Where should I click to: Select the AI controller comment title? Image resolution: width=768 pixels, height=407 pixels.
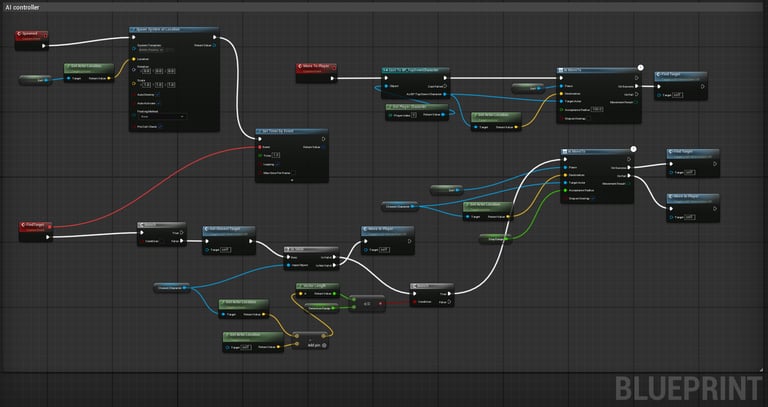click(x=23, y=7)
